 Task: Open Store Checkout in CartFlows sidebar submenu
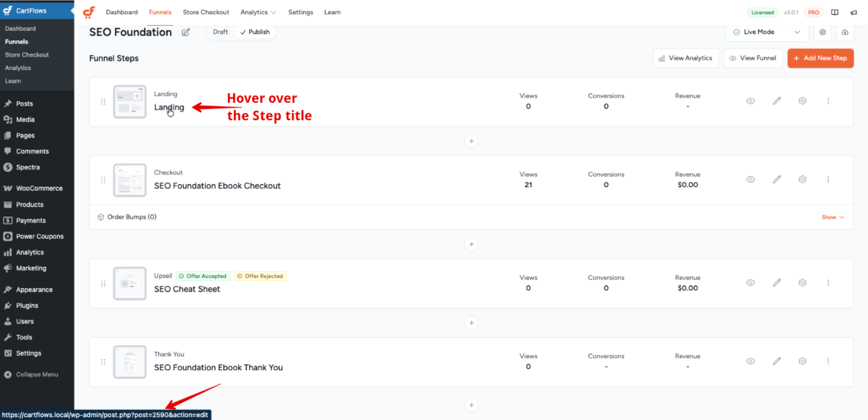27,55
